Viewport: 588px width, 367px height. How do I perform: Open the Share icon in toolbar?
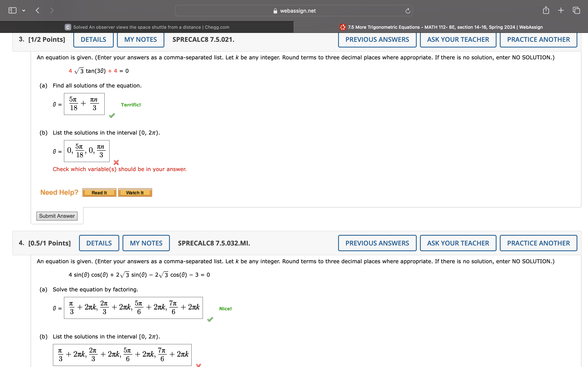546,10
